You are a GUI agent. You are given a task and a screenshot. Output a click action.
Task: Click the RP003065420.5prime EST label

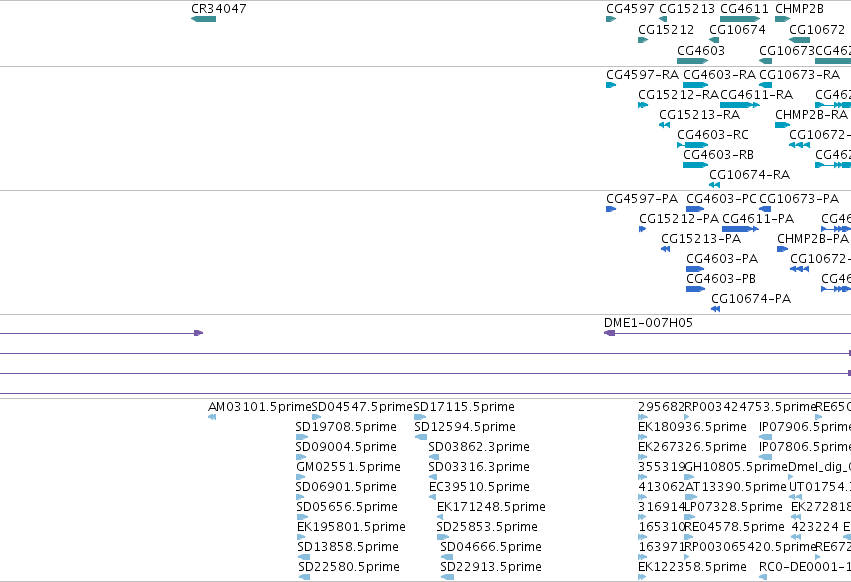pos(751,547)
